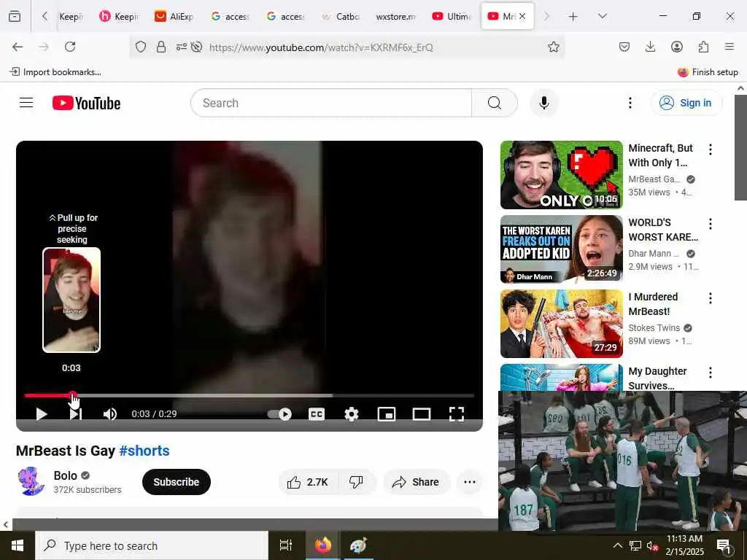
Task: Switch to theater mode
Action: pos(422,414)
